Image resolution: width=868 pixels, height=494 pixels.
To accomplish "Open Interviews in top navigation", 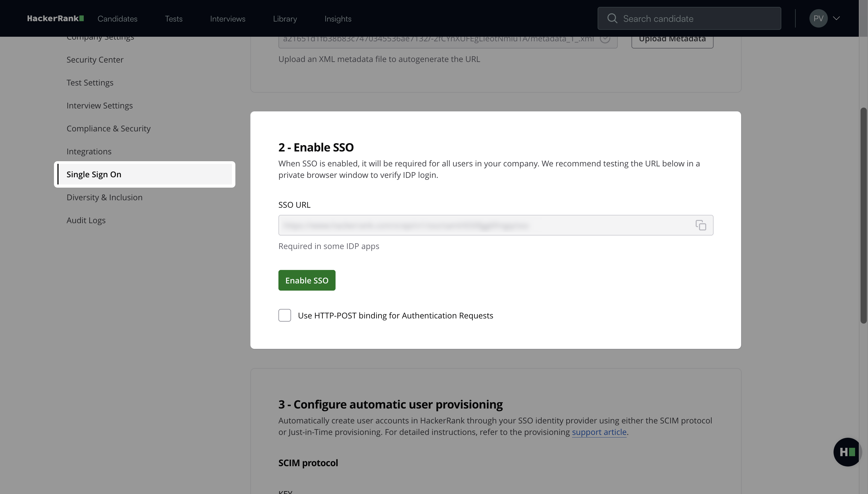I will point(227,19).
